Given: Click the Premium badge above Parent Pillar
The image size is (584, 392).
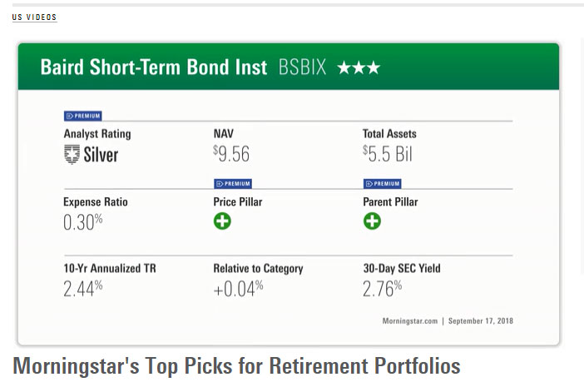Looking at the screenshot, I should pyautogui.click(x=382, y=183).
